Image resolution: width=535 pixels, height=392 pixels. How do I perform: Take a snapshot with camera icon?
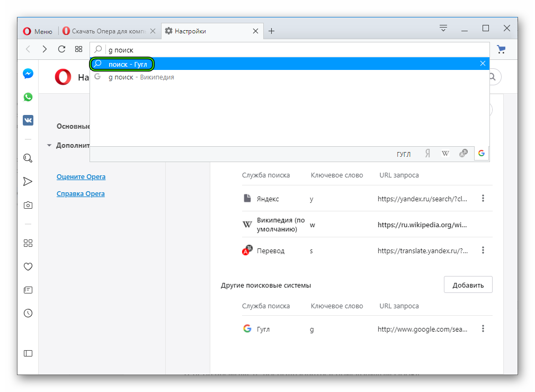click(28, 205)
